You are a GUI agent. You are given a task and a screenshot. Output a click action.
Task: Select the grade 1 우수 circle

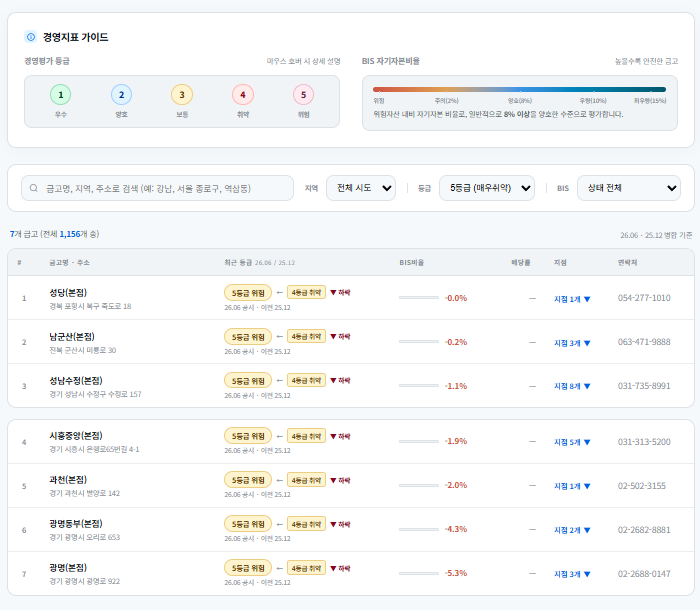click(x=61, y=95)
